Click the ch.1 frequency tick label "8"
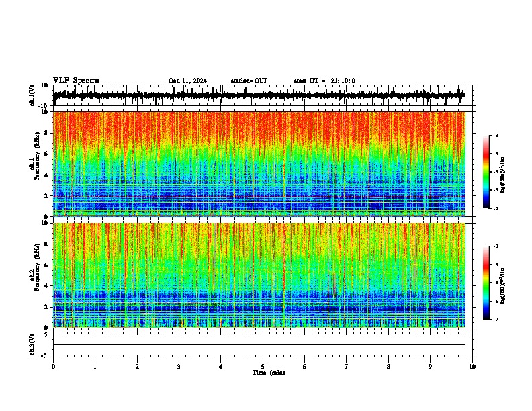This screenshot has width=532, height=411. click(x=47, y=133)
